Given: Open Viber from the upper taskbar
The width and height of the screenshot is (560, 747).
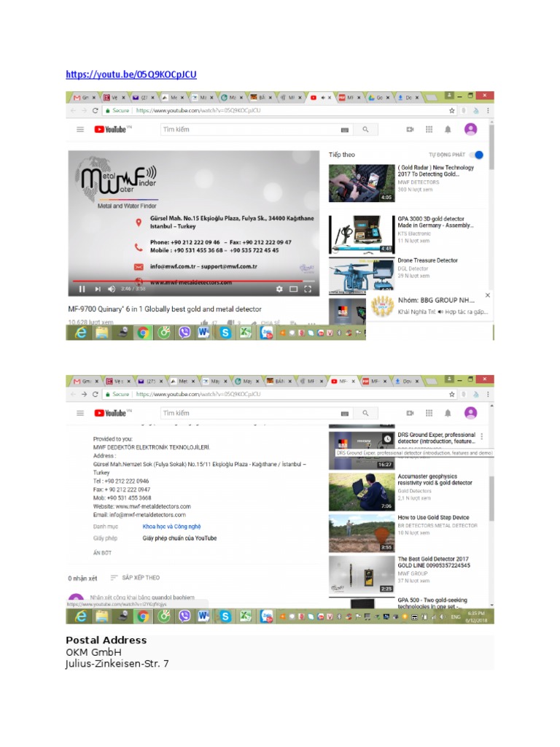Looking at the screenshot, I should point(184,333).
